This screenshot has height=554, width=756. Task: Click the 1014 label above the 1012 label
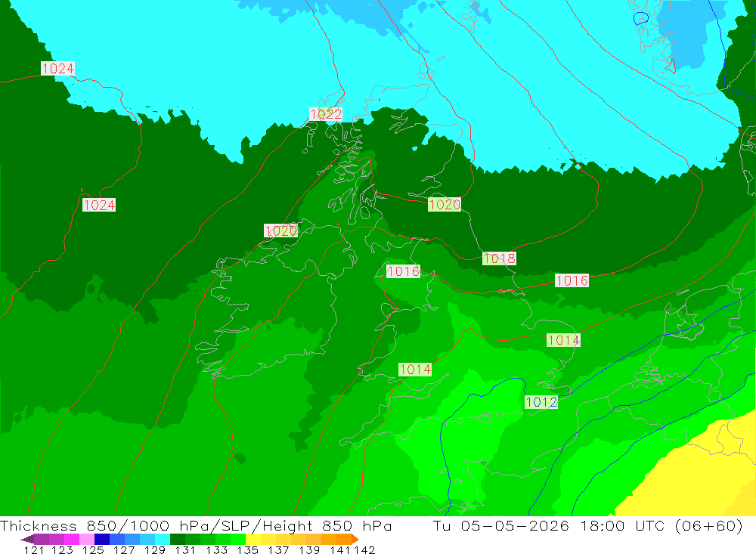[x=563, y=340]
